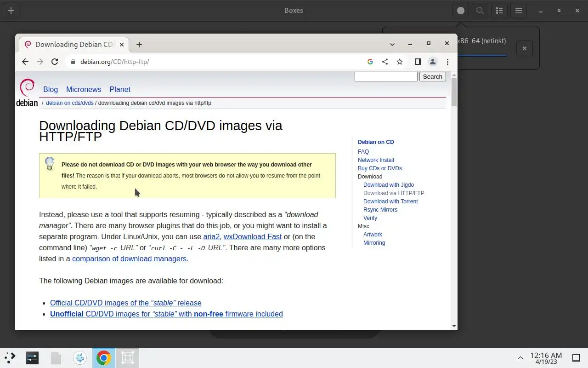This screenshot has width=588, height=368.
Task: Open Boxes hamburger menu
Action: click(x=519, y=11)
